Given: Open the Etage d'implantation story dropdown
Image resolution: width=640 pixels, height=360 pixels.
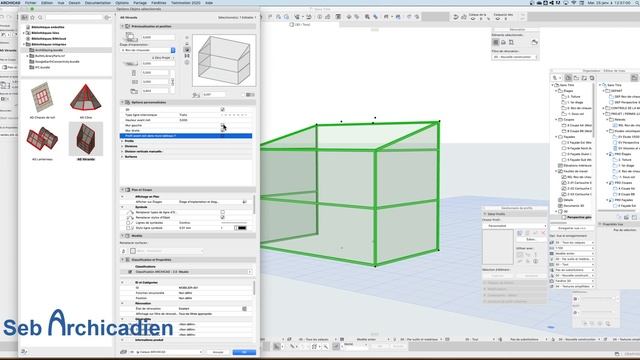Looking at the screenshot, I should 148,50.
